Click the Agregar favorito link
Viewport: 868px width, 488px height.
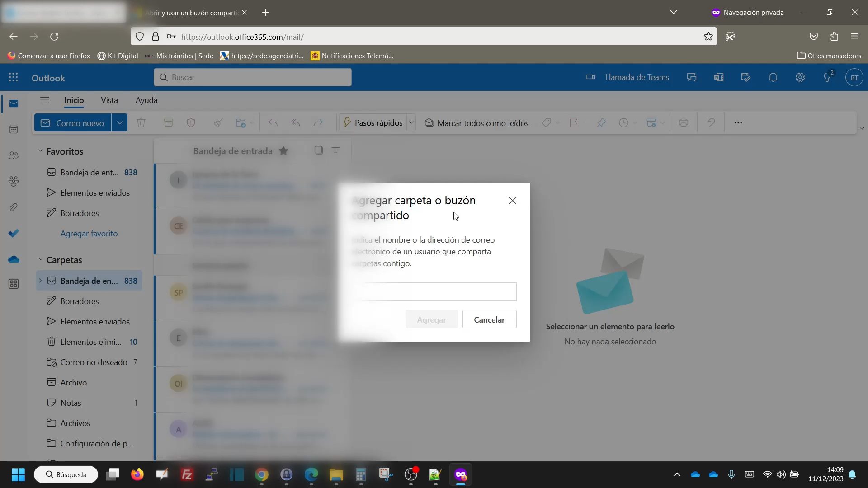pos(89,234)
